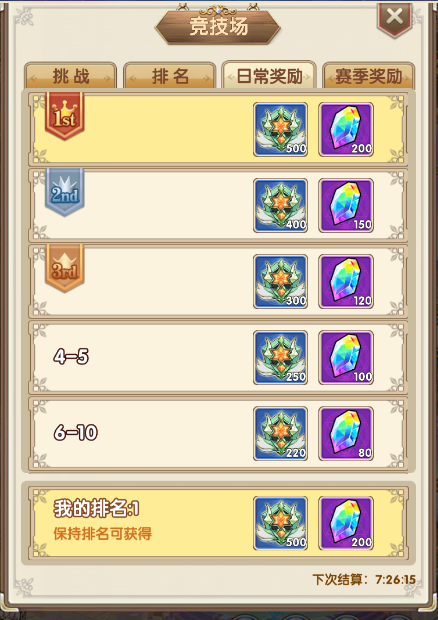Open the 挑战 tab
Image resolution: width=438 pixels, height=620 pixels.
pos(71,76)
